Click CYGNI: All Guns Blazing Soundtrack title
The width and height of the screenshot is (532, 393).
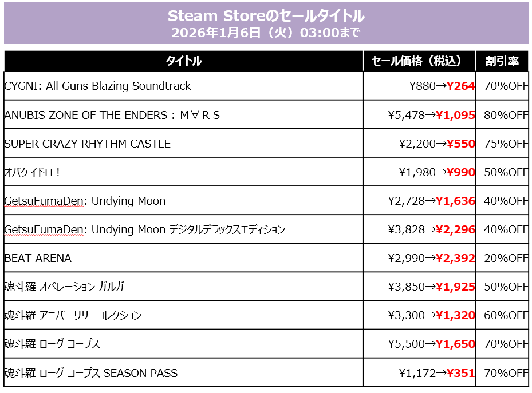97,86
